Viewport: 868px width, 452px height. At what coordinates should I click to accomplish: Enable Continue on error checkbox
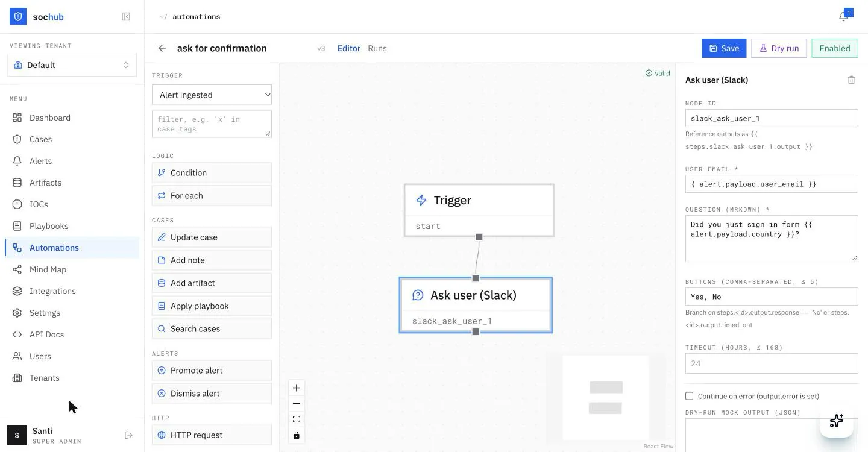pyautogui.click(x=689, y=396)
